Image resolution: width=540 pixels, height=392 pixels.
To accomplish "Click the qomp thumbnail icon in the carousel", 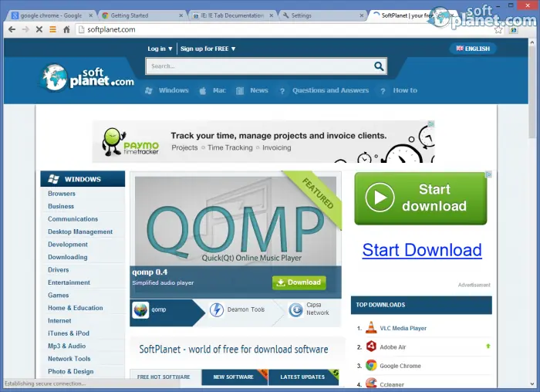I will pos(140,310).
